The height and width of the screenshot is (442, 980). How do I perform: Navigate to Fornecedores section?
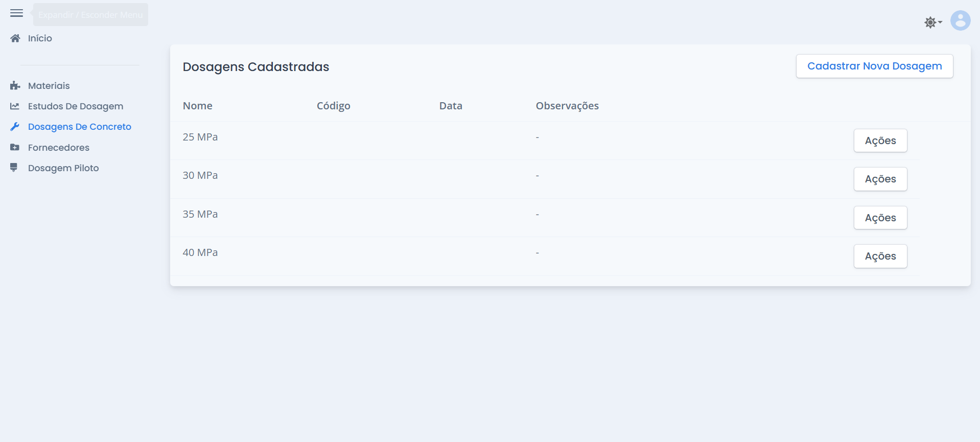coord(58,148)
